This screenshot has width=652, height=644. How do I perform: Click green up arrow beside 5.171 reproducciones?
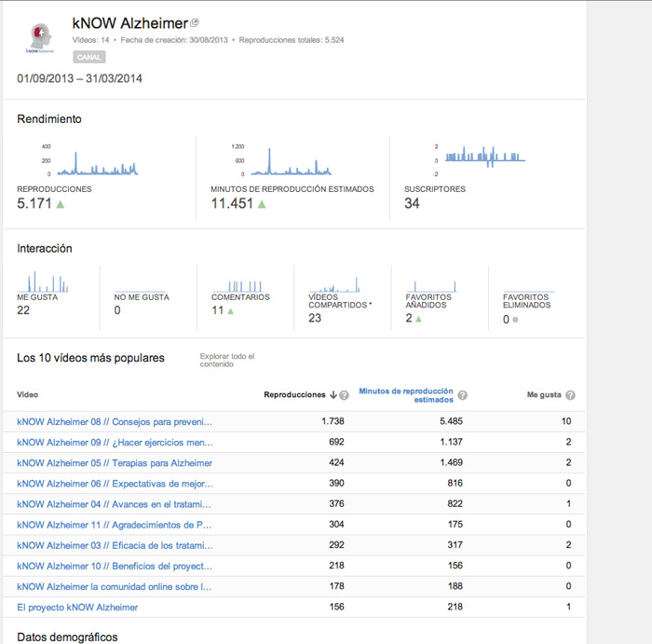(61, 204)
